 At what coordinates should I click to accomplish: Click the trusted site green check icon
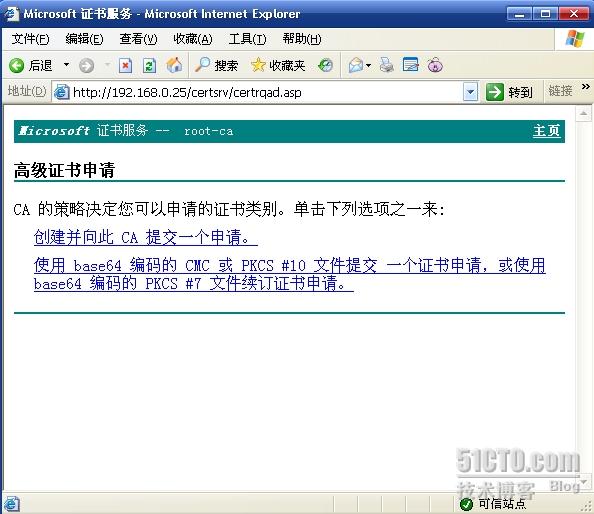[x=466, y=504]
